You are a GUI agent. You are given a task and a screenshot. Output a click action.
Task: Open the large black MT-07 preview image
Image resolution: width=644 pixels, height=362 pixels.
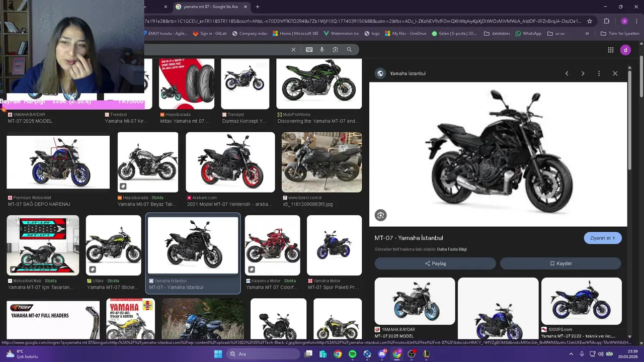pos(498,154)
